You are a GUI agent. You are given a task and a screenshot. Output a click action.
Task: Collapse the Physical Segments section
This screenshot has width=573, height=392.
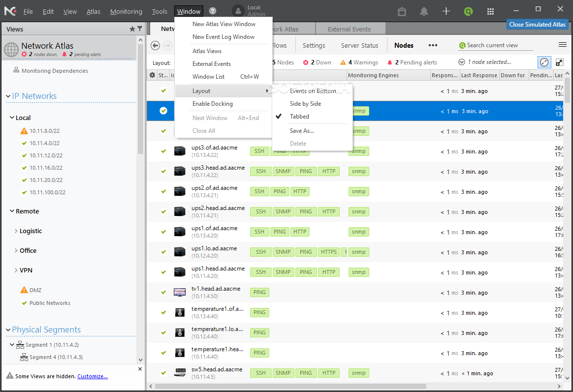(x=8, y=330)
